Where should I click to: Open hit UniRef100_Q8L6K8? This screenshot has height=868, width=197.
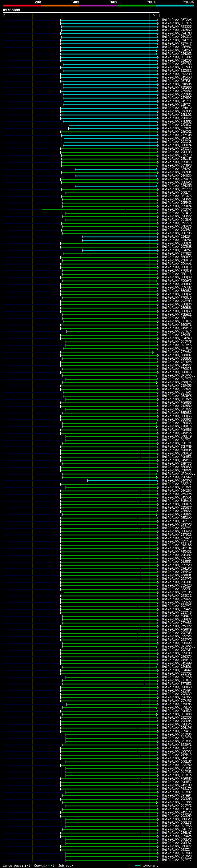tap(177, 183)
